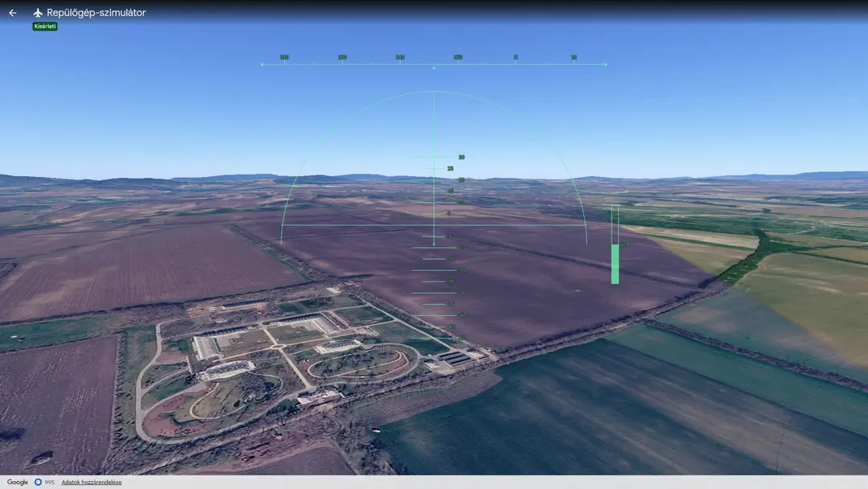
Task: Open the Adatok hozzárendelése link
Action: click(x=92, y=483)
